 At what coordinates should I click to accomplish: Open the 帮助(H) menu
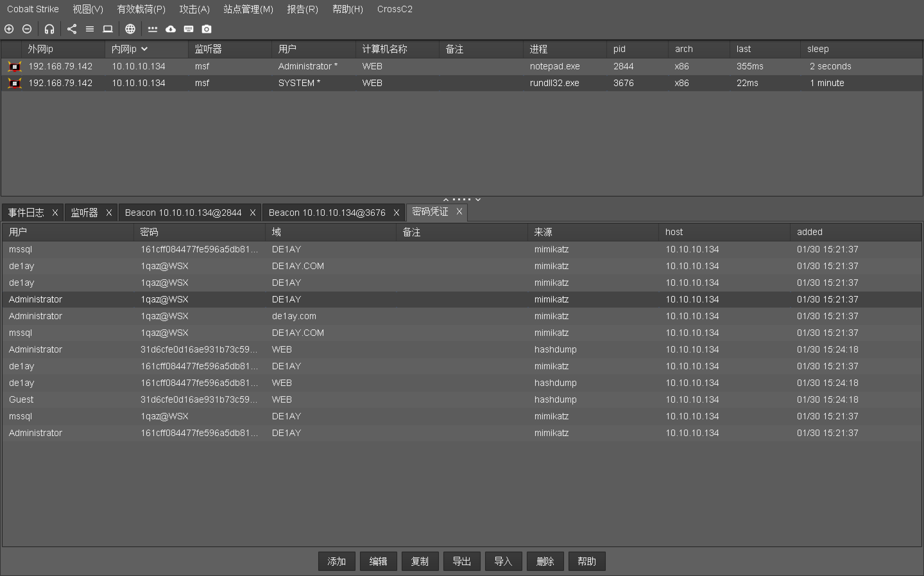(348, 9)
